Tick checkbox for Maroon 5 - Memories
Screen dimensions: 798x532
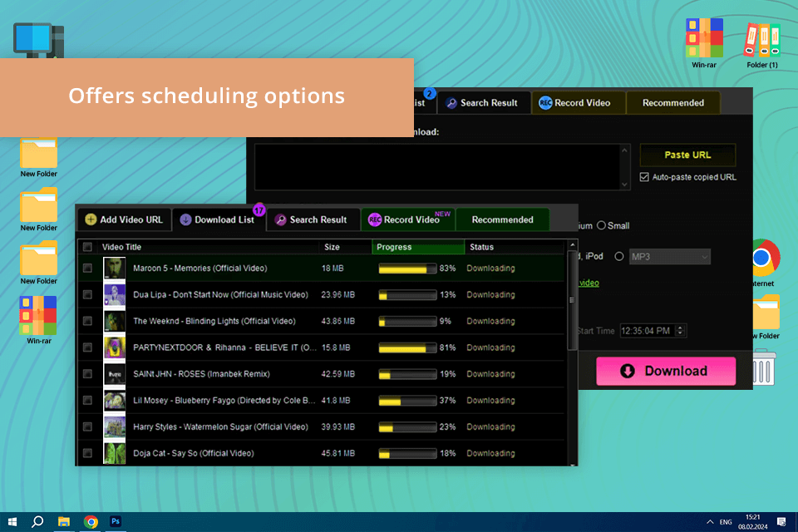pos(87,268)
